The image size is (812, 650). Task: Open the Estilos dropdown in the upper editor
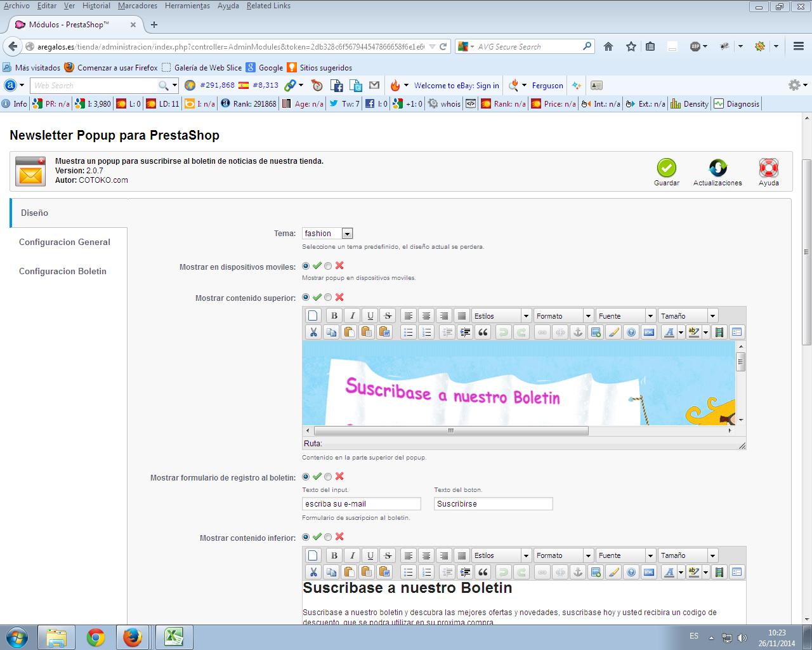pyautogui.click(x=501, y=315)
